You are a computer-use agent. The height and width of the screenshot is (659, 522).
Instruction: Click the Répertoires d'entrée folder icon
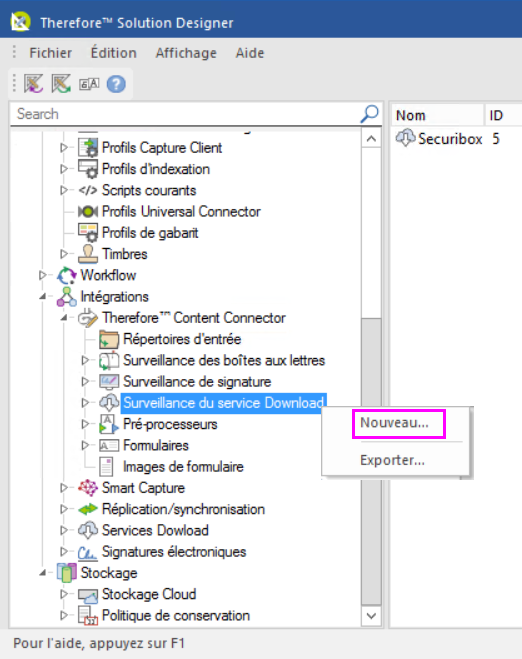(109, 339)
